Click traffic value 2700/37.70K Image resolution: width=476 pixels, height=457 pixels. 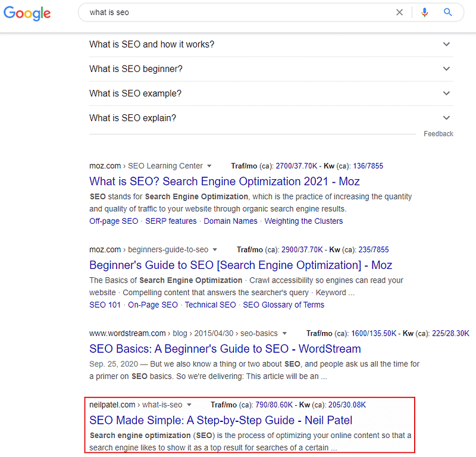296,166
